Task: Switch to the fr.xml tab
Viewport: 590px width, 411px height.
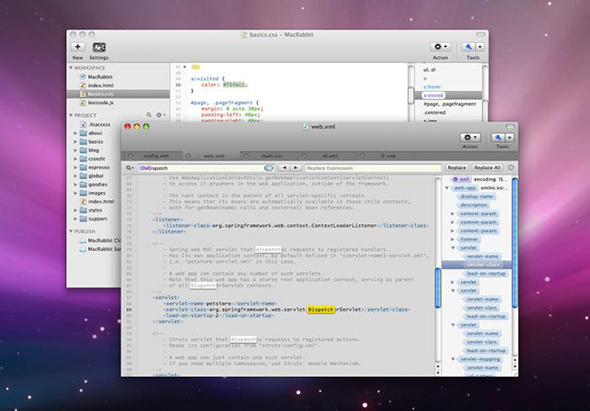Action: pyautogui.click(x=387, y=156)
